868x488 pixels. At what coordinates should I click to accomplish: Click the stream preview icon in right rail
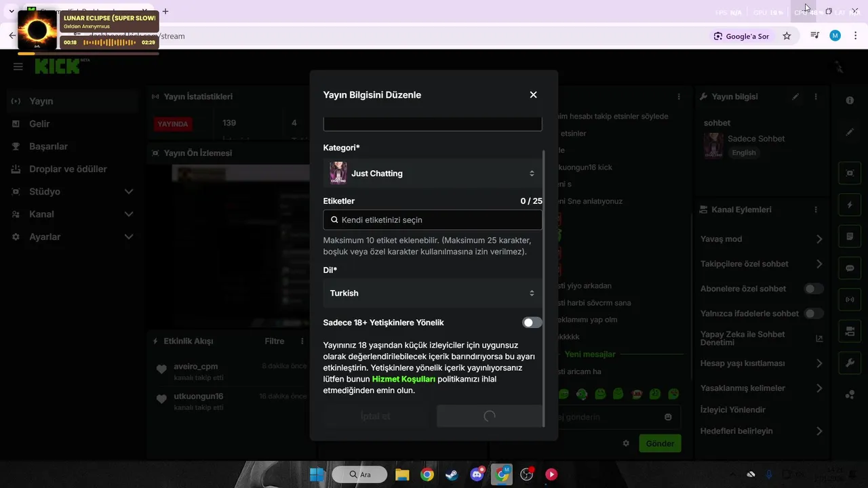pos(850,173)
